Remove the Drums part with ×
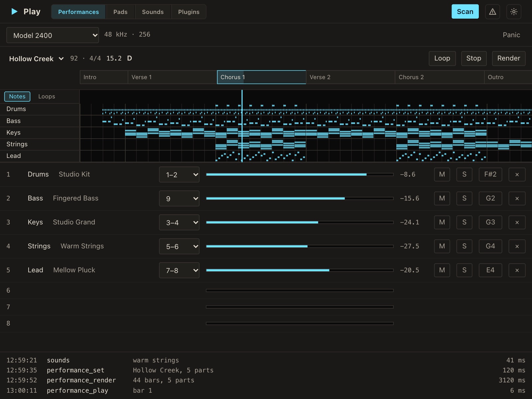This screenshot has width=532, height=399. click(x=517, y=175)
